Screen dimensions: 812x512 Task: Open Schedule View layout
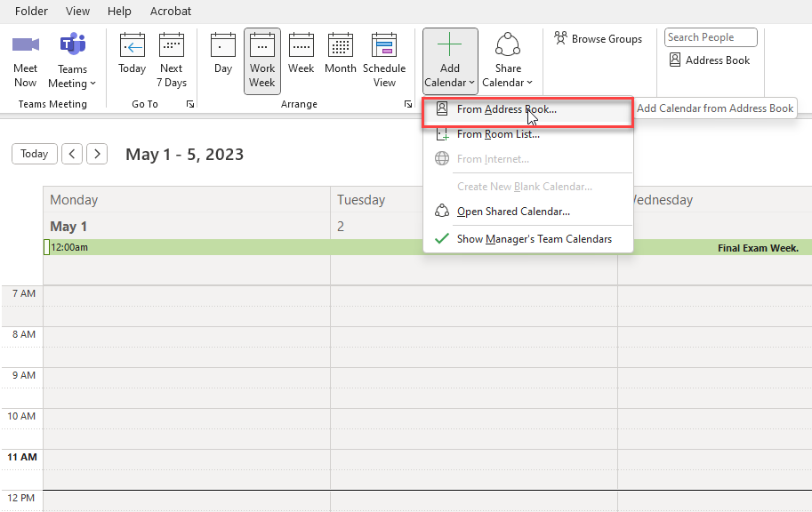[384, 60]
